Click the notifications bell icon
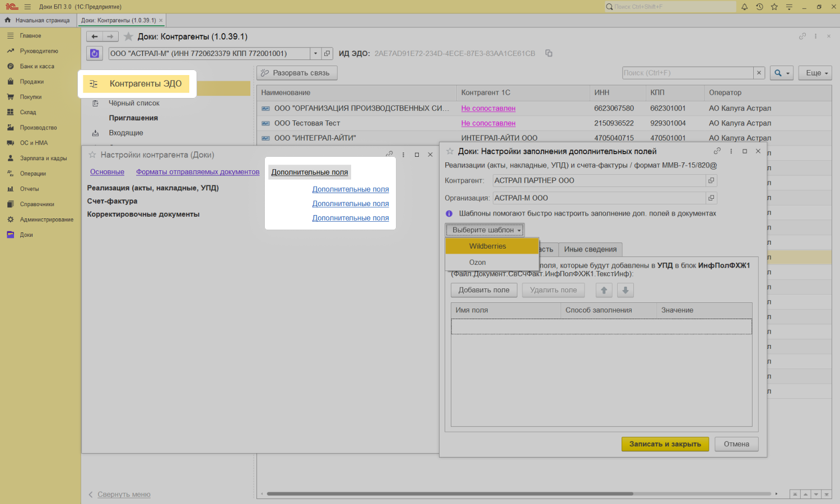This screenshot has width=840, height=504. point(744,7)
